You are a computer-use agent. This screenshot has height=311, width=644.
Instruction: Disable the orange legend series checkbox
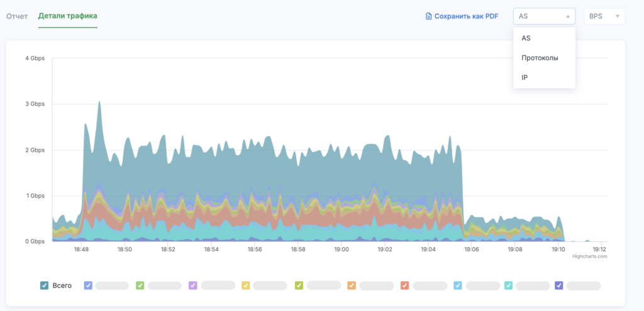[352, 285]
